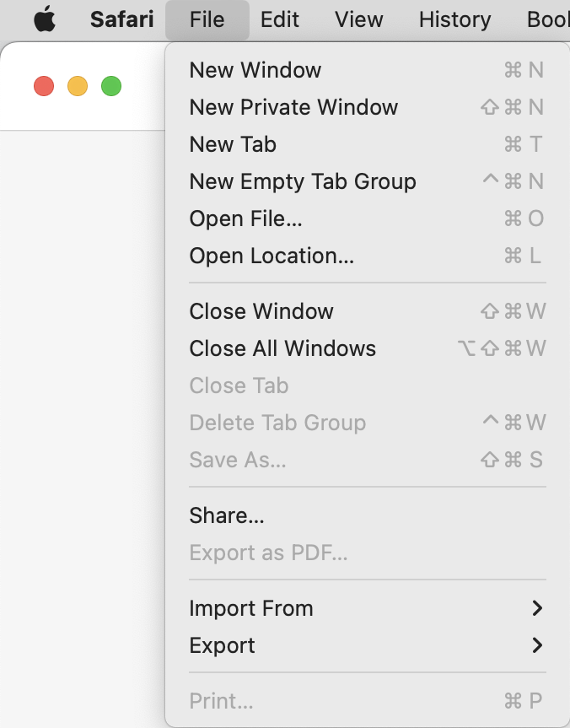Select Close All Windows

pos(282,348)
